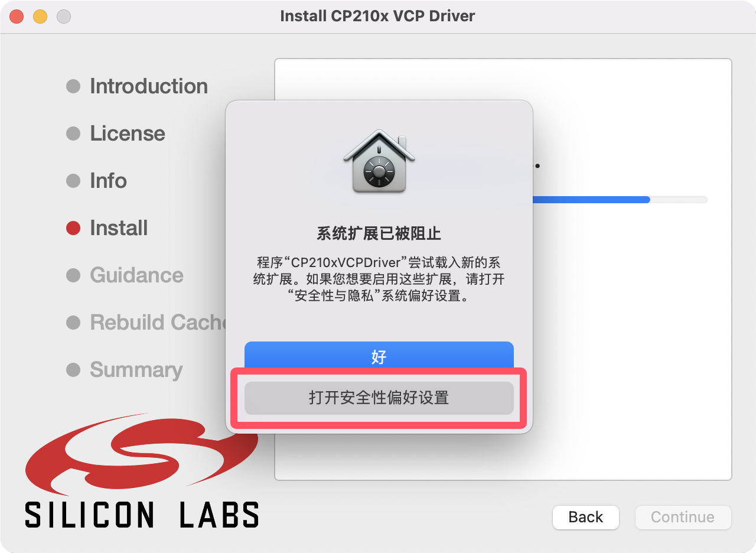Viewport: 756px width, 553px height.
Task: Select the Introduction step label
Action: click(x=149, y=86)
